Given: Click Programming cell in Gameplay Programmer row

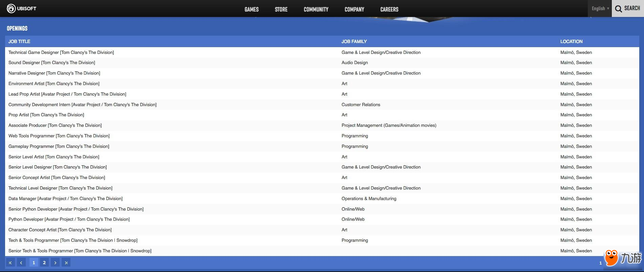Looking at the screenshot, I should (x=355, y=146).
